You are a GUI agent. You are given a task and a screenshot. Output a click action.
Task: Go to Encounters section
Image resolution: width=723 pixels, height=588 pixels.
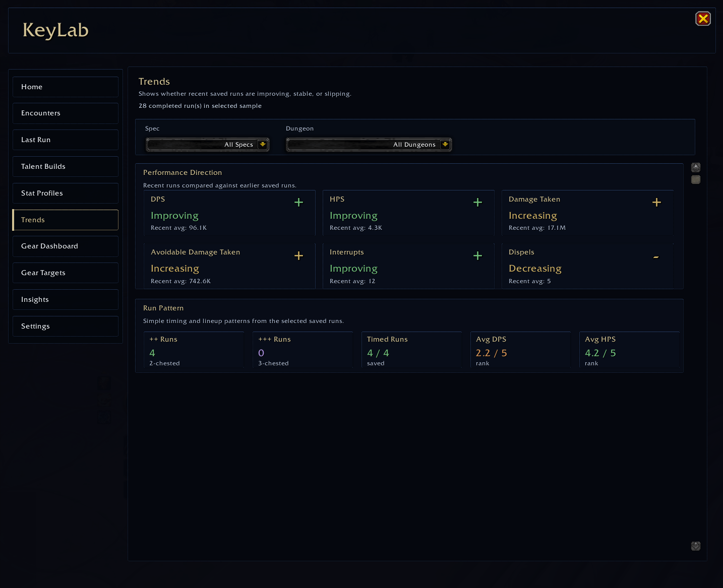pos(66,113)
